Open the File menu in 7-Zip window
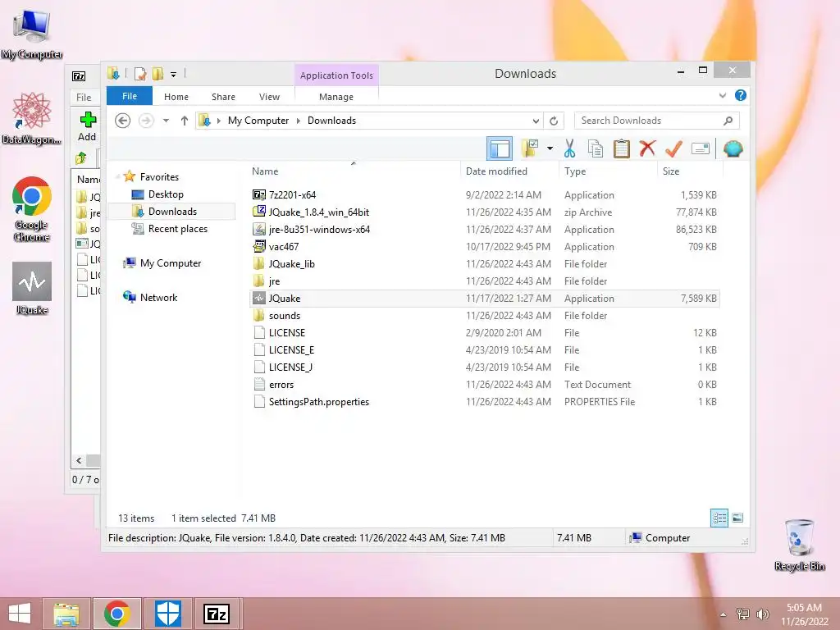Viewport: 840px width, 630px height. (84, 97)
